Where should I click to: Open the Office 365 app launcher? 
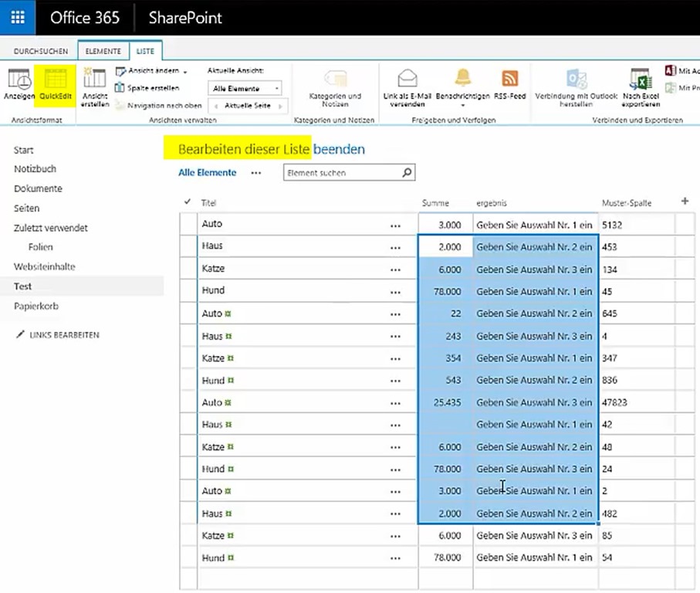(x=18, y=18)
